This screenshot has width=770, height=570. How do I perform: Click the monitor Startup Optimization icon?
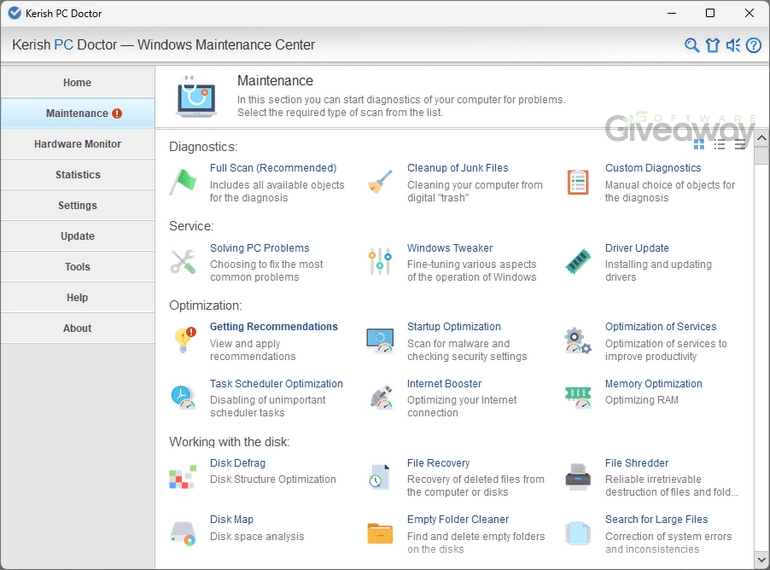380,340
